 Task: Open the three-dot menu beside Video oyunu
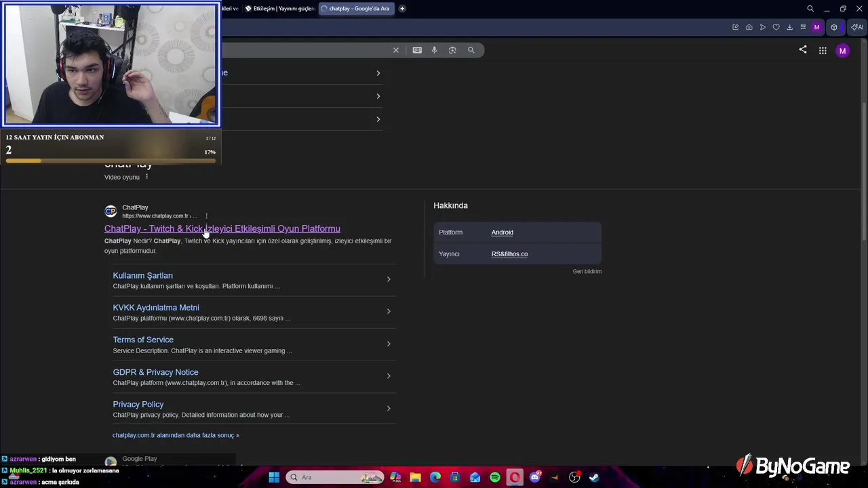[146, 177]
